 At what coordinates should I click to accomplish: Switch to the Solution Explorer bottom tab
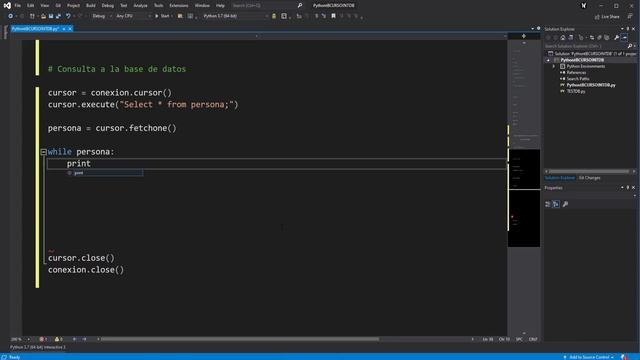point(560,178)
